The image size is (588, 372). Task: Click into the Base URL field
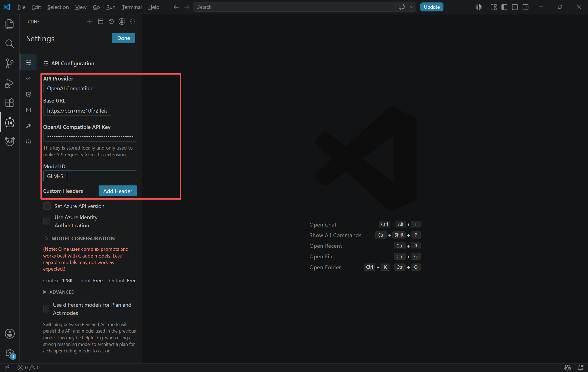pyautogui.click(x=77, y=110)
